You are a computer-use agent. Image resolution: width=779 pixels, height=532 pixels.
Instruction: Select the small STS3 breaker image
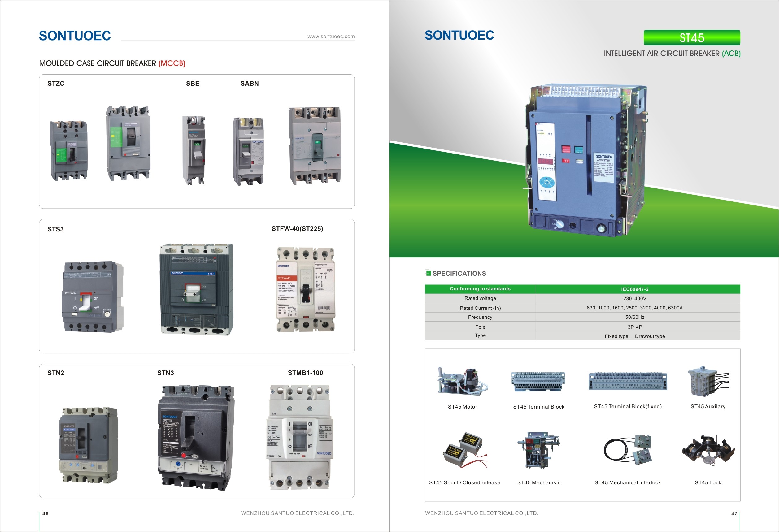(93, 297)
